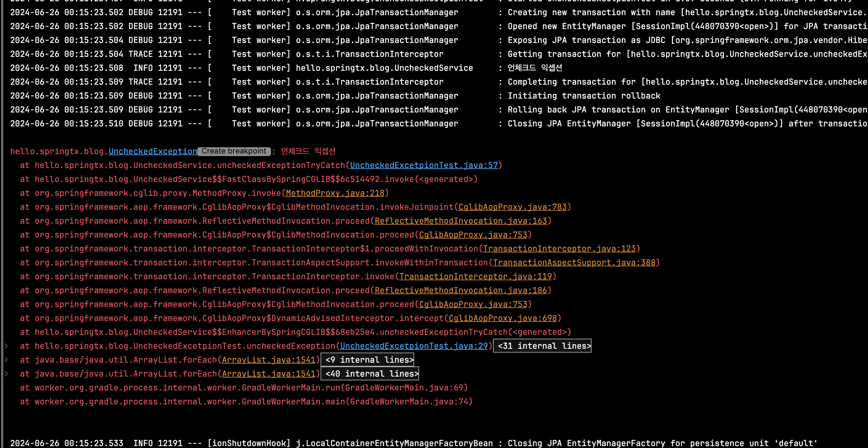
Task: Go to TransactionInterceptor.java:123 source link
Action: click(x=559, y=249)
